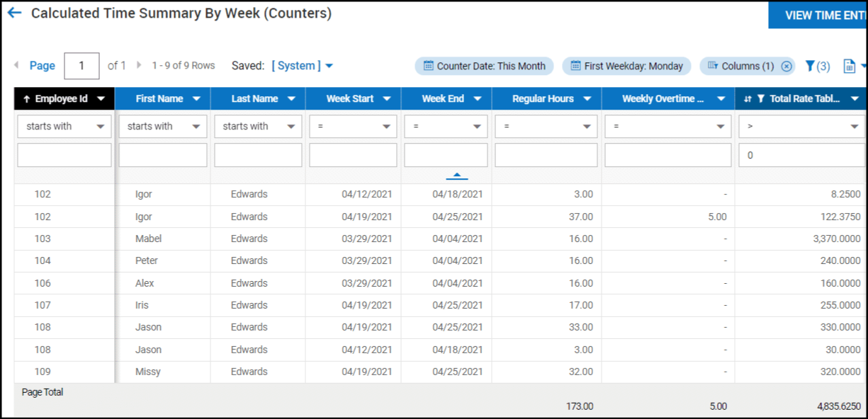The width and height of the screenshot is (868, 419).
Task: Click the Week Start filter text box
Action: (x=353, y=155)
